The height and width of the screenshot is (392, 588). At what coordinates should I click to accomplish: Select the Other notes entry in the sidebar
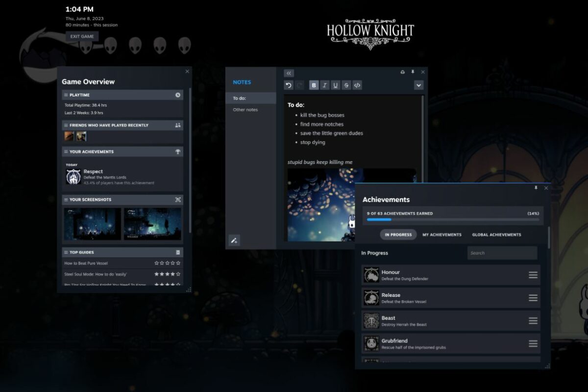tap(245, 109)
